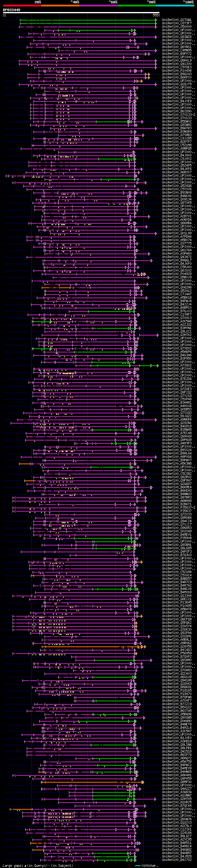197x868 pixels.
Task: Click the red under-20% legend color bar
Action: pyautogui.click(x=22, y=6)
